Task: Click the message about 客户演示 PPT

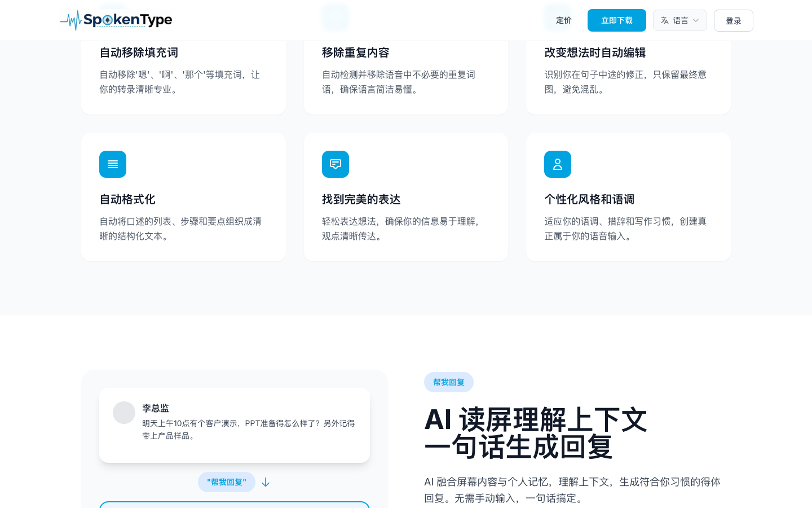Action: pyautogui.click(x=249, y=430)
